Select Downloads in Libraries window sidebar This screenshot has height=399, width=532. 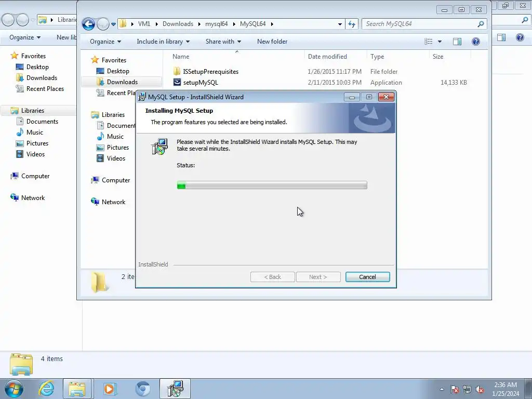point(42,78)
